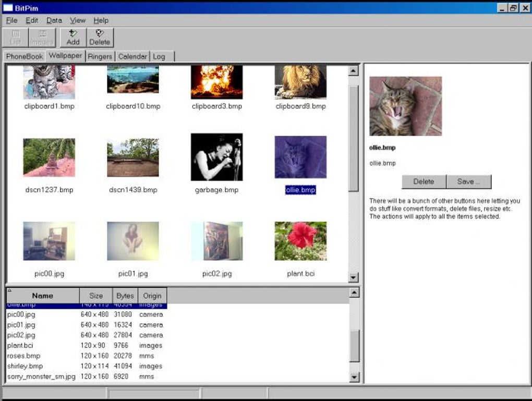Click the bold ollie.bmp preview title
This screenshot has width=532, height=401.
[x=382, y=148]
